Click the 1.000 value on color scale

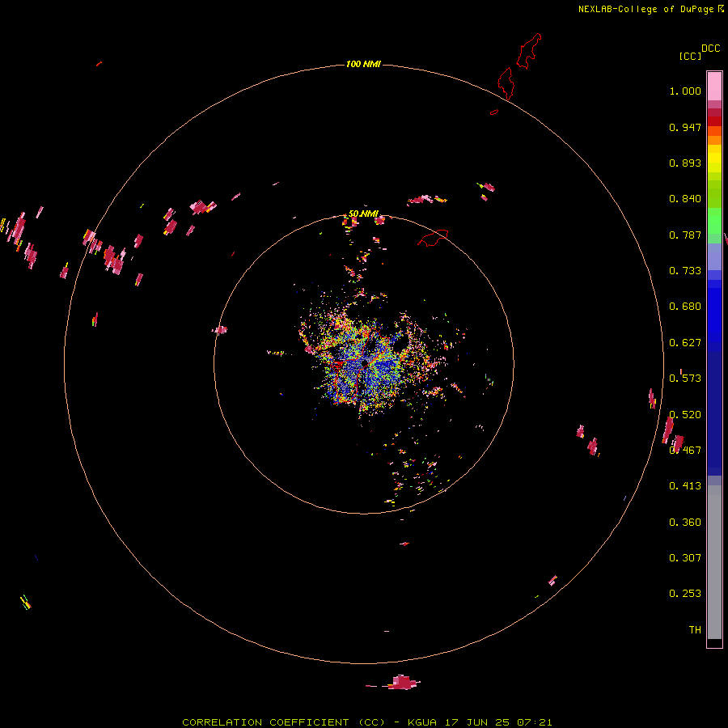pyautogui.click(x=685, y=91)
